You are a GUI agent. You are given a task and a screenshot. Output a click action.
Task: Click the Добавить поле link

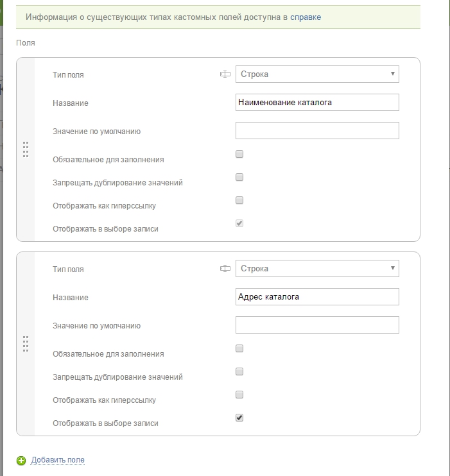coord(58,460)
